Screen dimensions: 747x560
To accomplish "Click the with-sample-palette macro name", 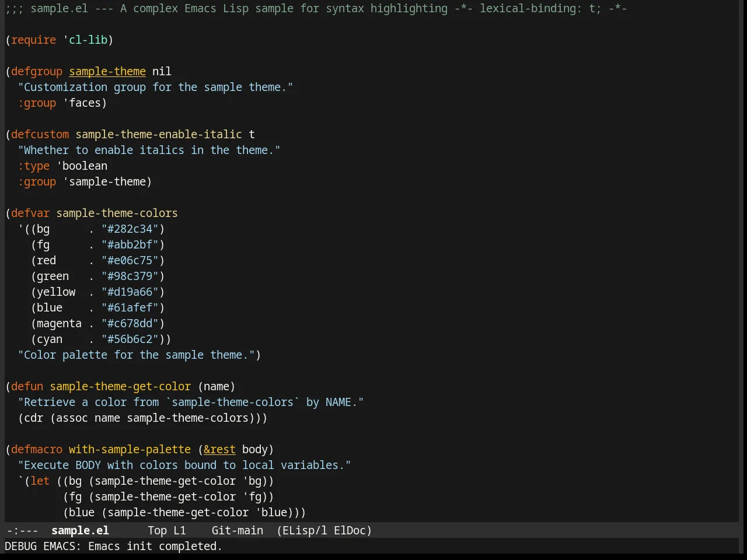I will (x=130, y=449).
